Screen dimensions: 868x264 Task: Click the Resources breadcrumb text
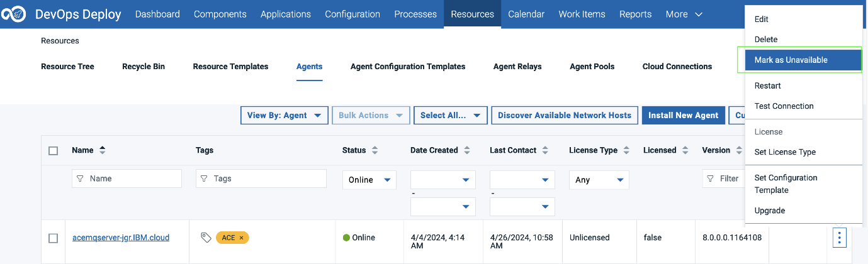[x=60, y=41]
